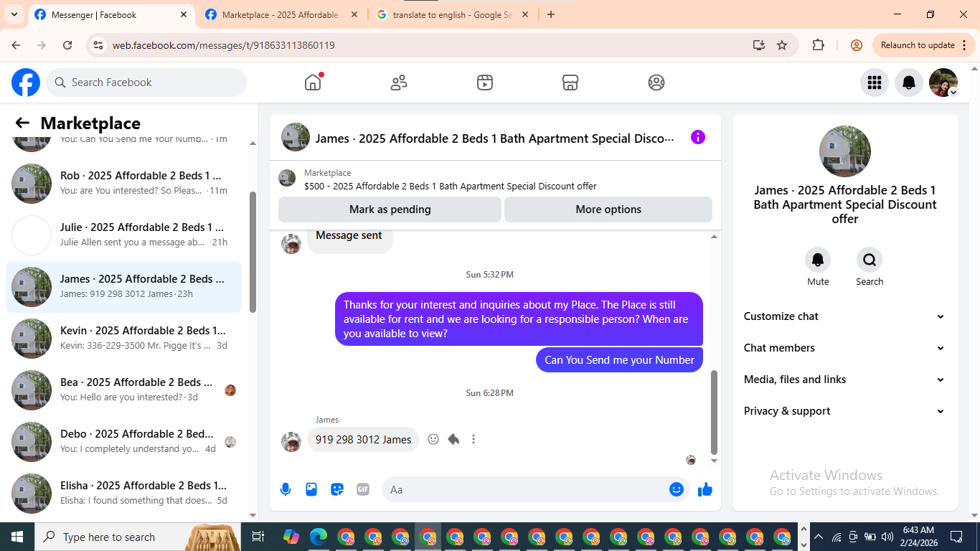
Task: Click the browser address bar URL
Action: tap(224, 45)
